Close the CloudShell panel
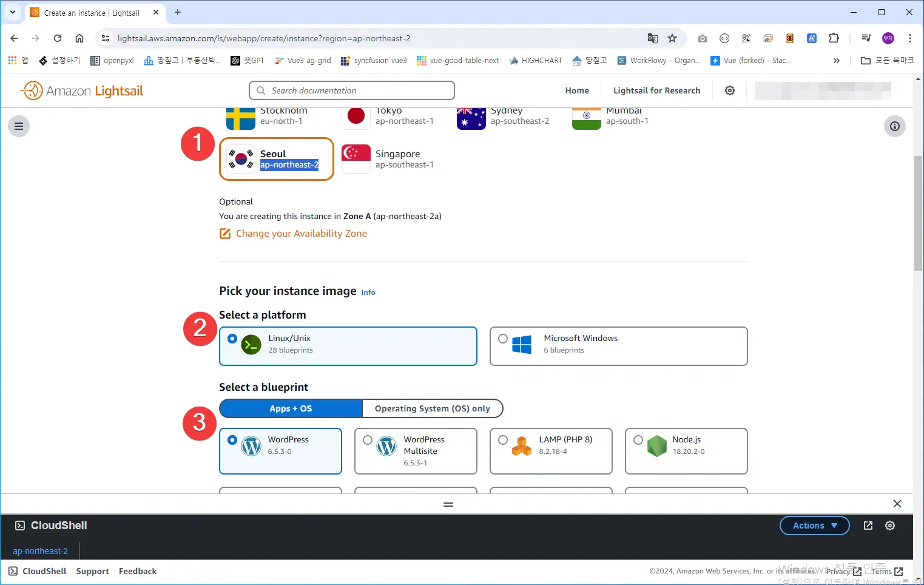The height and width of the screenshot is (585, 924). (897, 504)
